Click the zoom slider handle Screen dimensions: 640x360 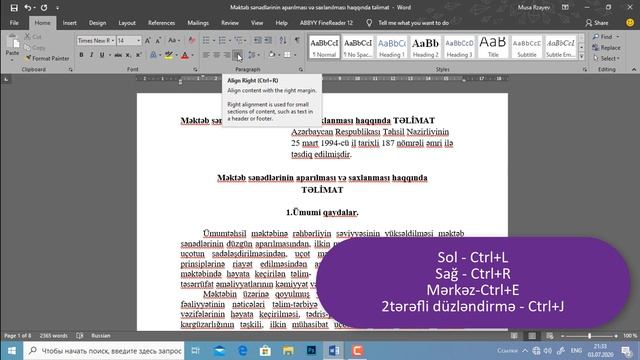[589, 336]
